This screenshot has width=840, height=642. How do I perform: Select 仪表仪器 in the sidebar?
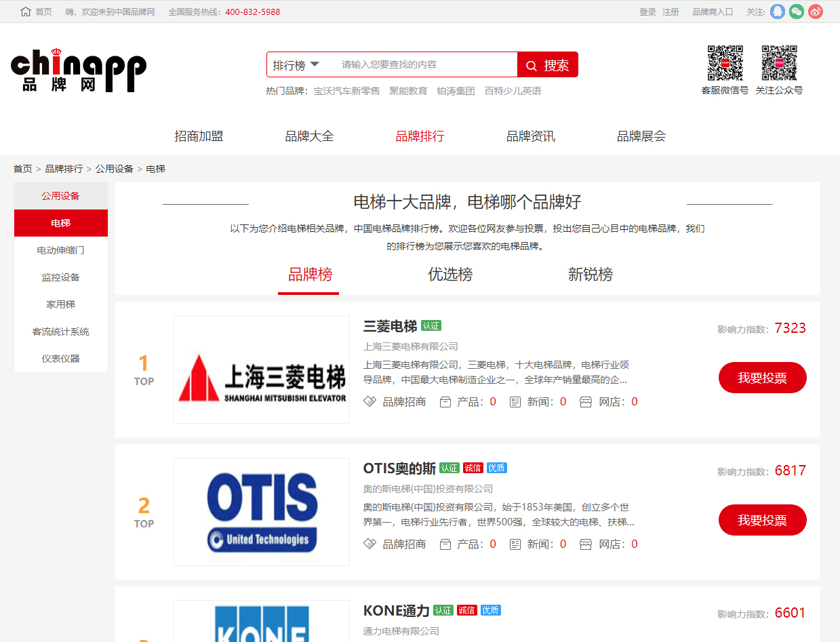coord(61,359)
